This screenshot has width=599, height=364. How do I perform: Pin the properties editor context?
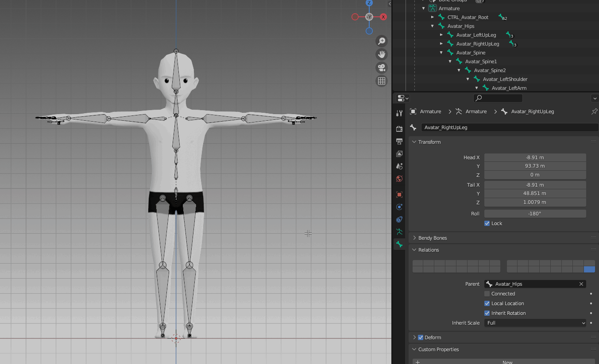594,111
